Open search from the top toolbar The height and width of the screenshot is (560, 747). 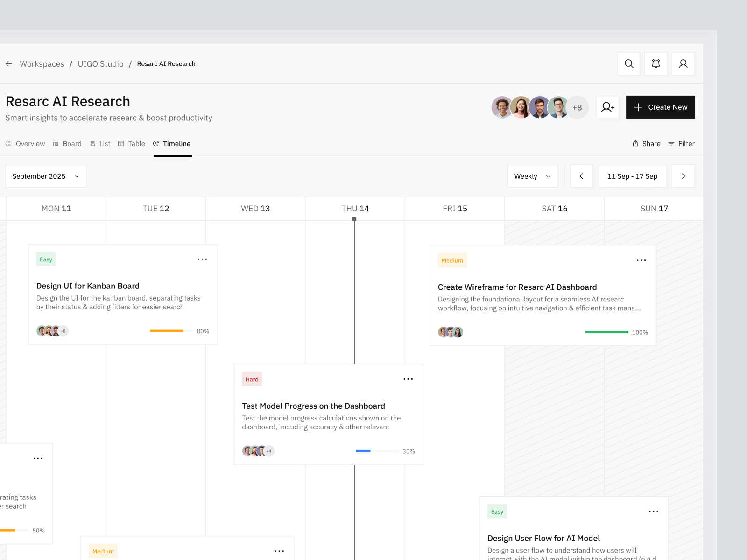(628, 64)
